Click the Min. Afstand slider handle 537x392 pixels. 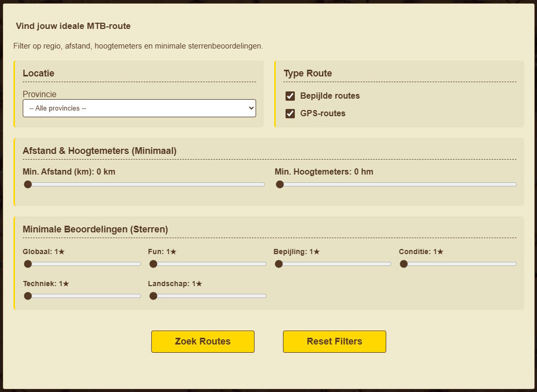(x=28, y=184)
